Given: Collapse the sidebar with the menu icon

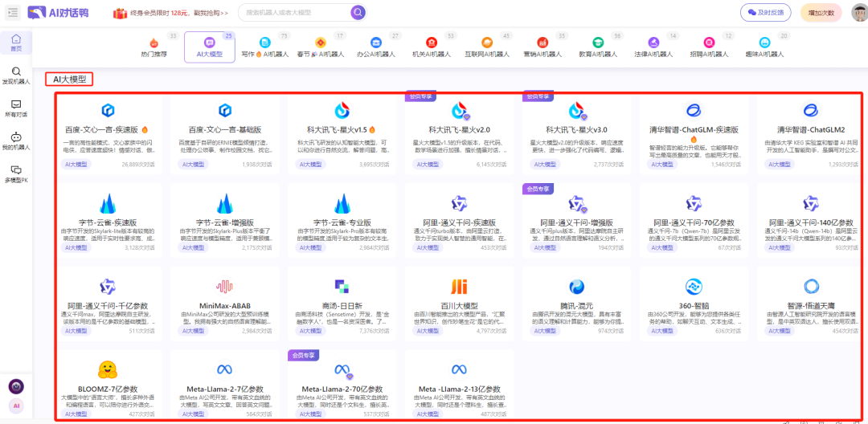Looking at the screenshot, I should click(x=13, y=12).
